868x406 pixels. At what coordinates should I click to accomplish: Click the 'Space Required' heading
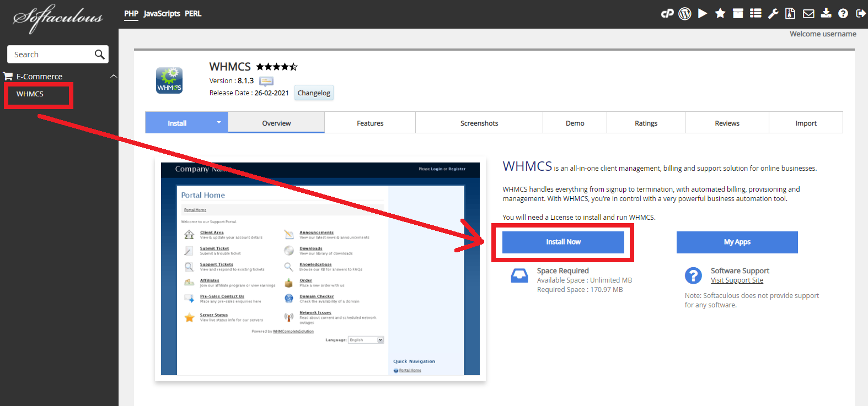pos(562,270)
